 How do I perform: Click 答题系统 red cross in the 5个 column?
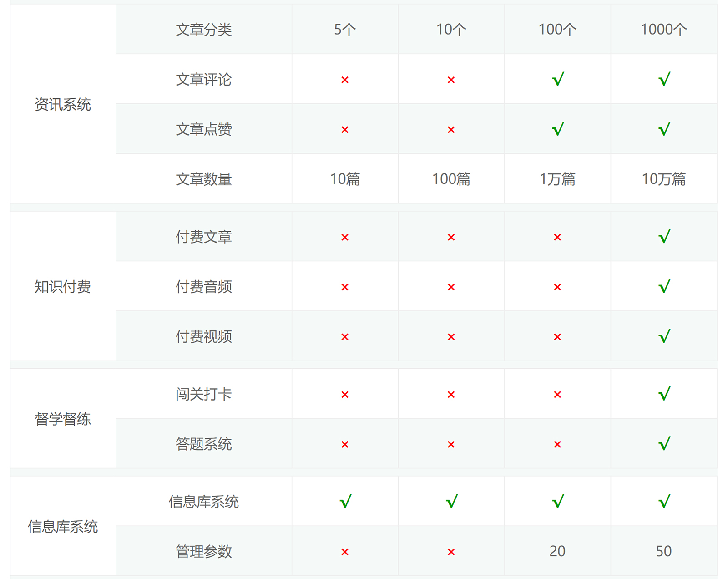(x=345, y=445)
